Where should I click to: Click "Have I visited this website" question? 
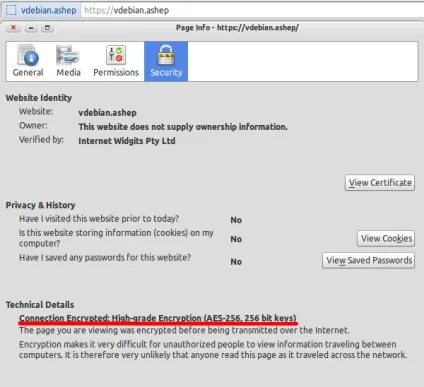(x=99, y=219)
